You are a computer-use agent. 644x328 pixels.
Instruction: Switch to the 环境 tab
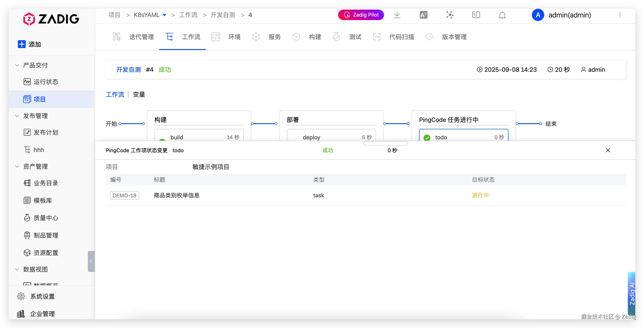click(x=234, y=37)
